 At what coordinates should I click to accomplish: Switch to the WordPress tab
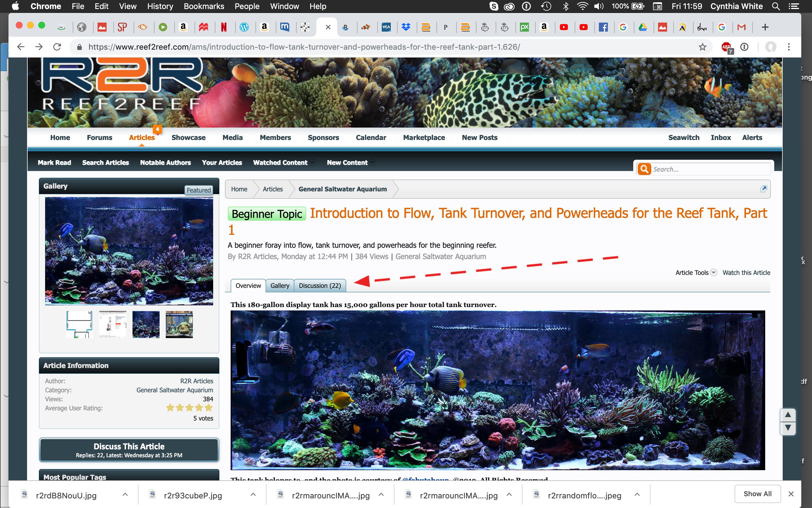244,27
